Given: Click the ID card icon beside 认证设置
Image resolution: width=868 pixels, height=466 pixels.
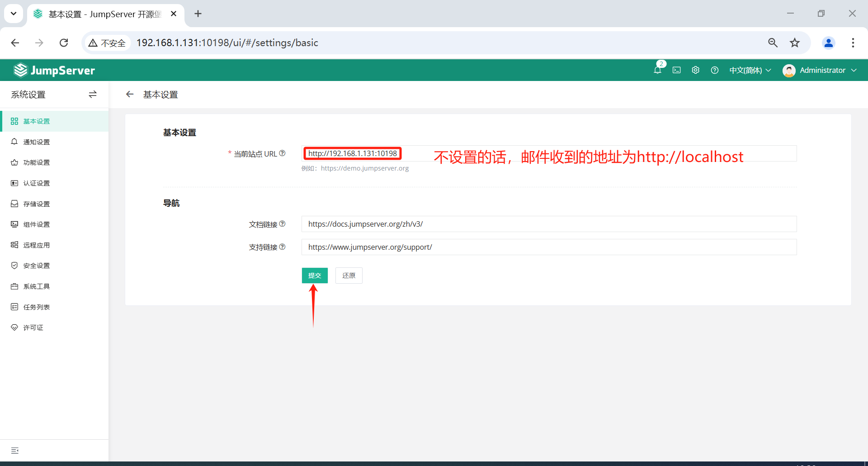Looking at the screenshot, I should point(14,183).
